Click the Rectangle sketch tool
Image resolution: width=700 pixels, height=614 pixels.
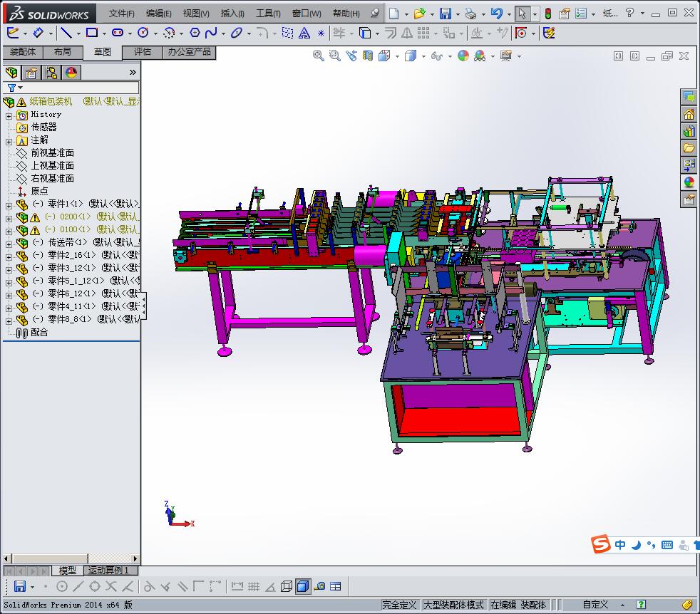pyautogui.click(x=91, y=33)
